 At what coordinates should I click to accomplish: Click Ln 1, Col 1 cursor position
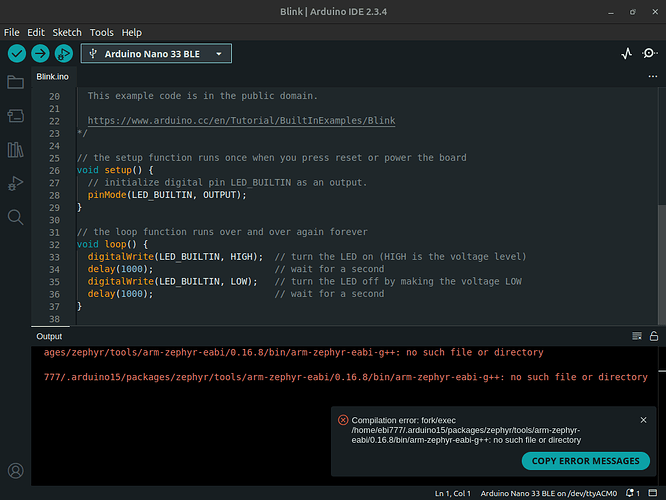tap(452, 493)
